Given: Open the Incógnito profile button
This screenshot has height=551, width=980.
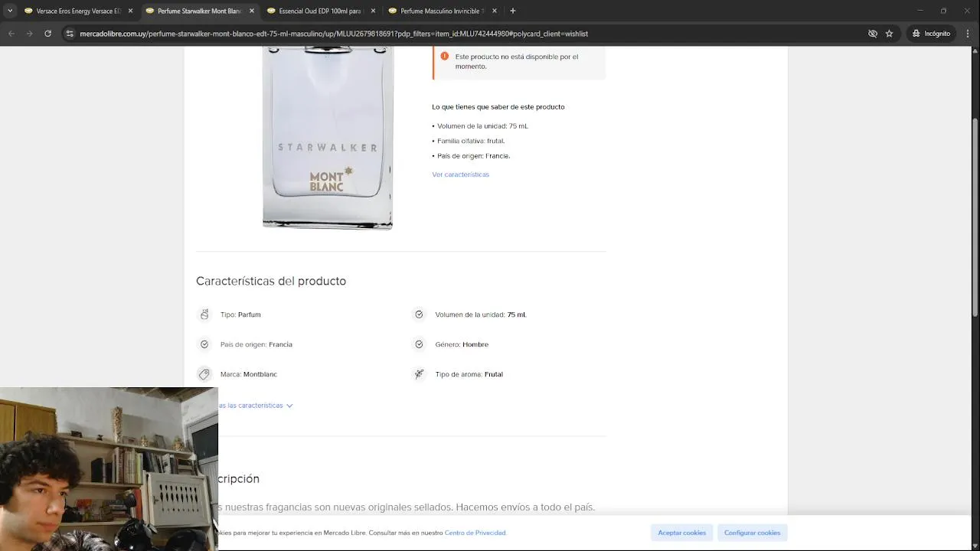Looking at the screenshot, I should [931, 34].
